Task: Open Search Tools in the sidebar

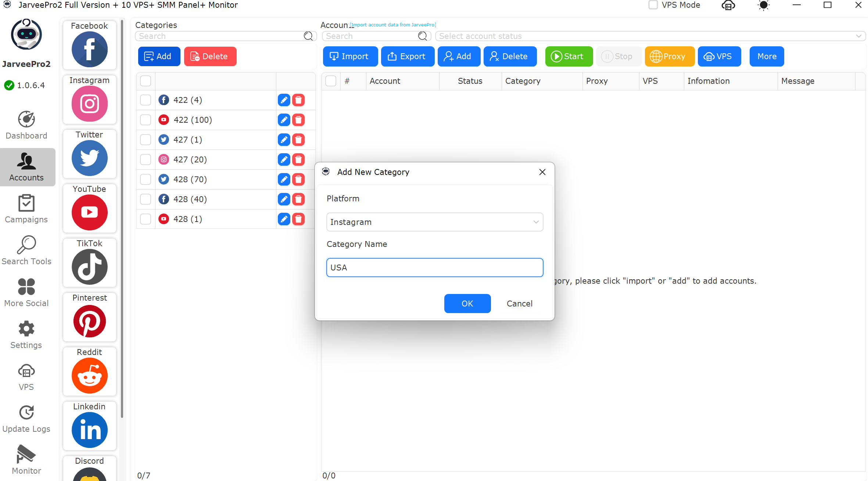Action: [26, 251]
